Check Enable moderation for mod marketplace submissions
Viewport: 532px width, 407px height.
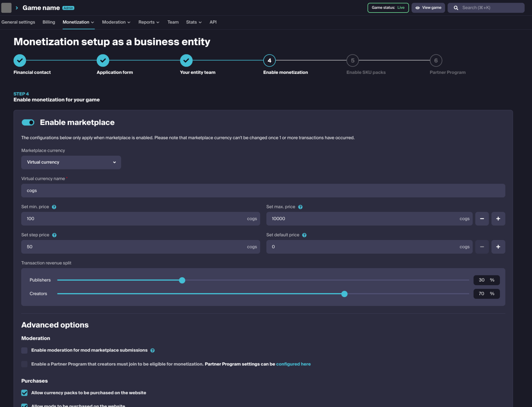pyautogui.click(x=24, y=351)
